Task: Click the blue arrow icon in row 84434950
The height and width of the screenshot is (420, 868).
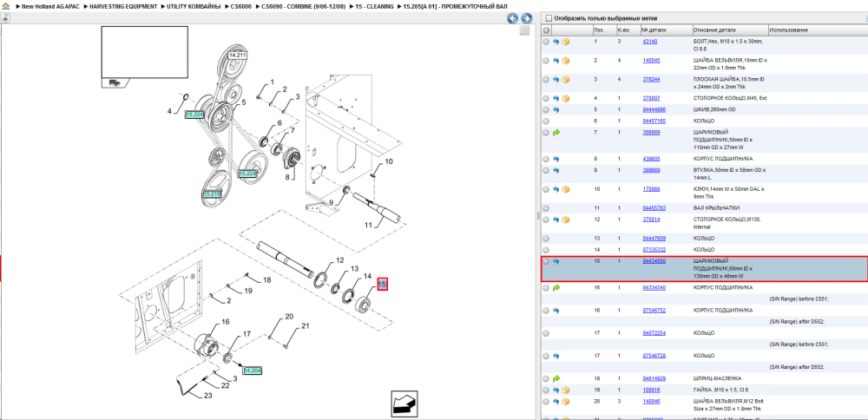Action: [556, 261]
